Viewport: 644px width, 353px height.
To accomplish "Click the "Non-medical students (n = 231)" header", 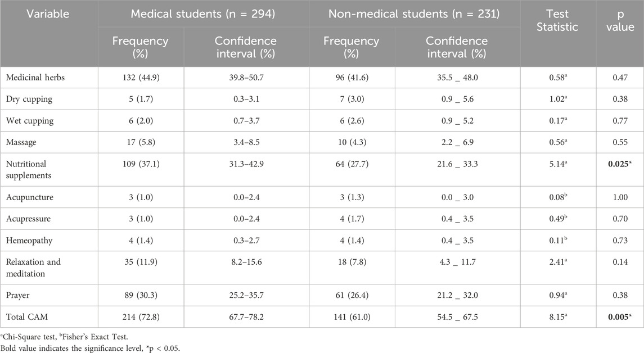I will point(414,13).
